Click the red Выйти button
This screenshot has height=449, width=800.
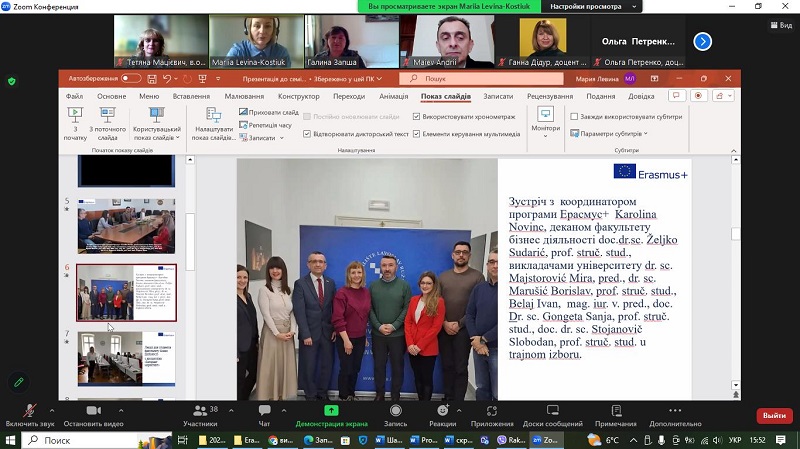[x=773, y=415]
